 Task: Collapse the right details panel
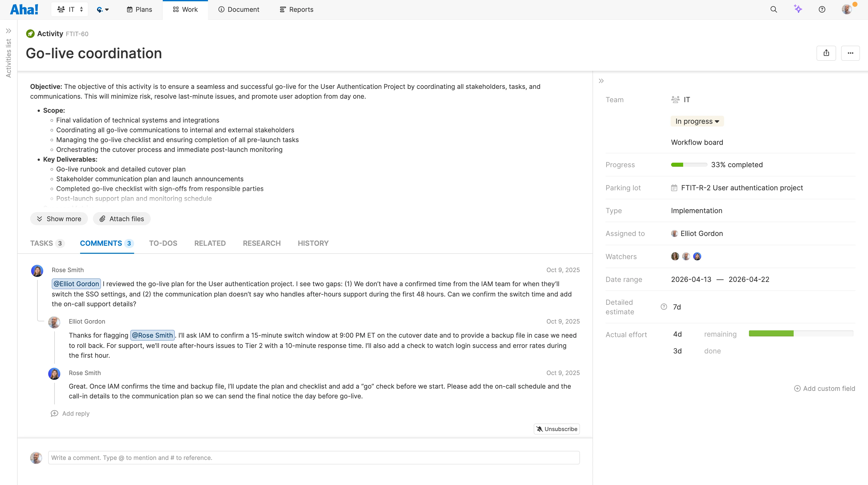coord(602,81)
